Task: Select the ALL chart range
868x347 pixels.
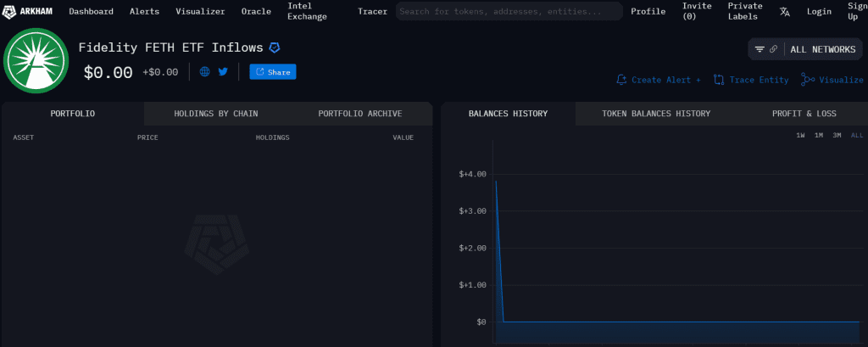Action: click(857, 135)
